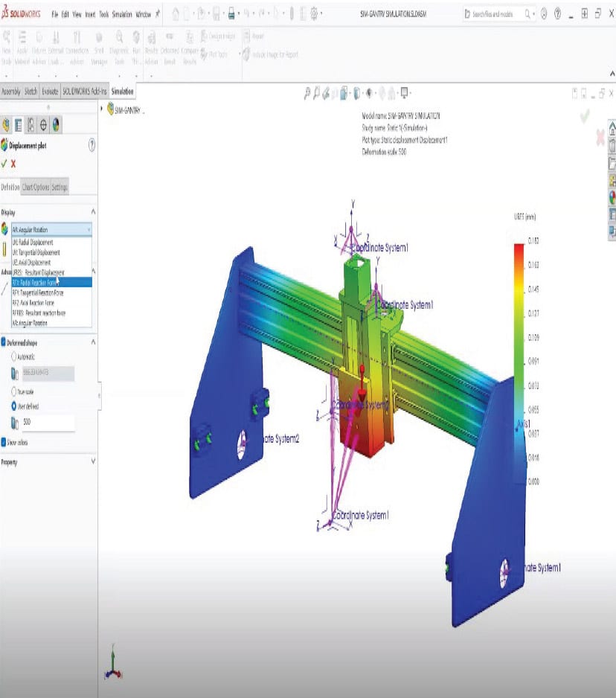This screenshot has width=616, height=698.
Task: Choose UY: Tangential Displacement from the list
Action: pyautogui.click(x=51, y=252)
